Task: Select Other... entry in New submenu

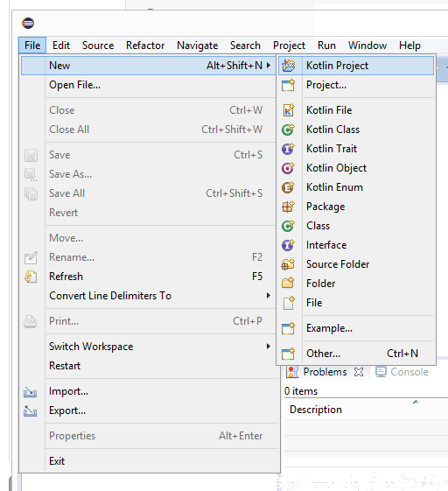Action: click(x=356, y=354)
